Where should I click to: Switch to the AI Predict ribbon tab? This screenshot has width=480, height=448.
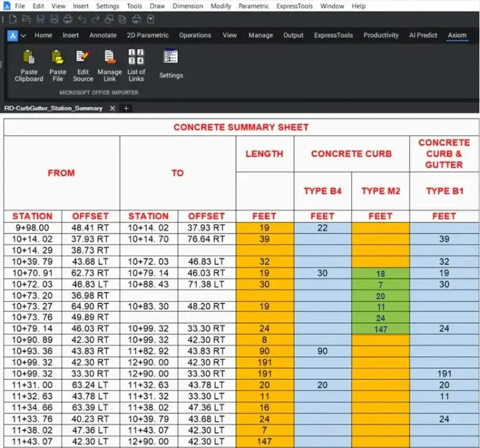click(x=423, y=36)
